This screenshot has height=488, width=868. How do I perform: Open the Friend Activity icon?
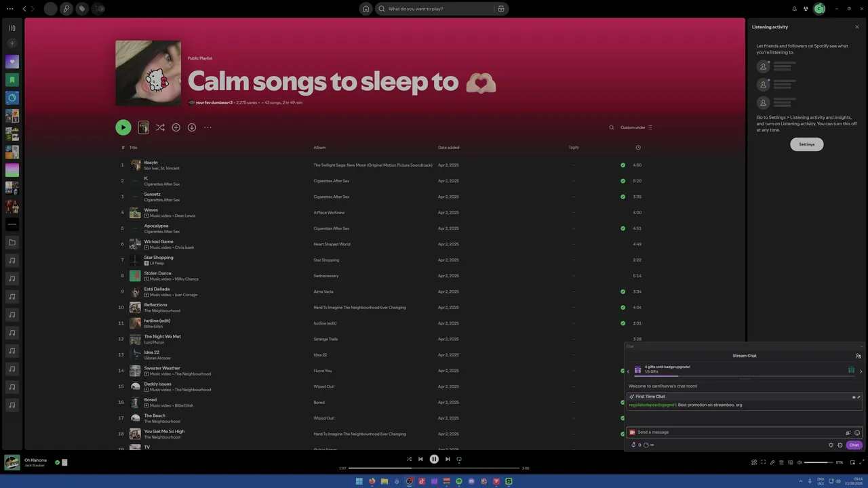click(x=806, y=9)
